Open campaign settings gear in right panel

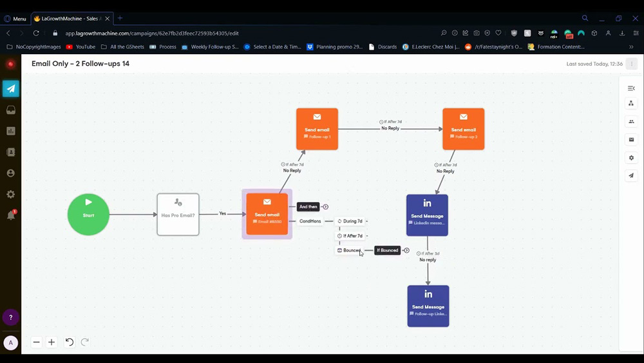[631, 157]
